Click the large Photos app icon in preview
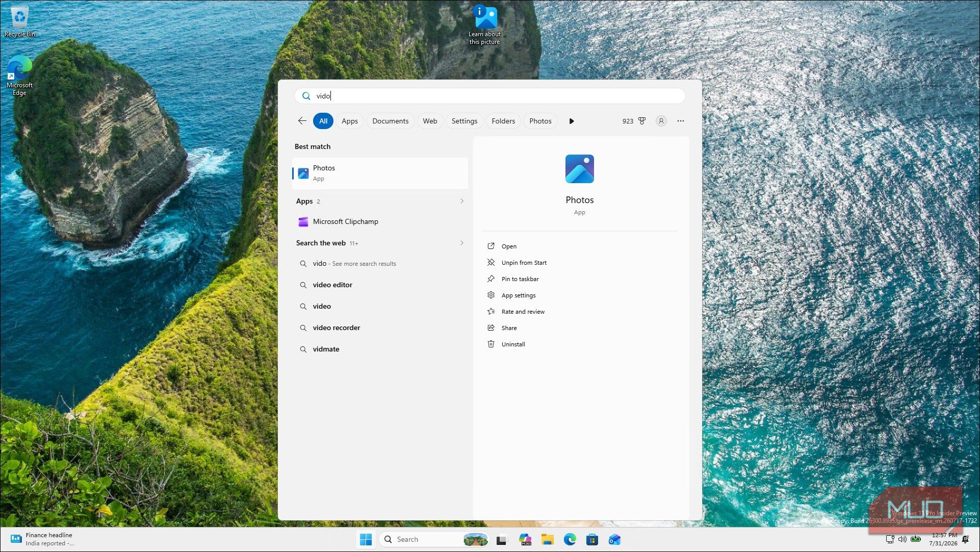 [x=579, y=169]
